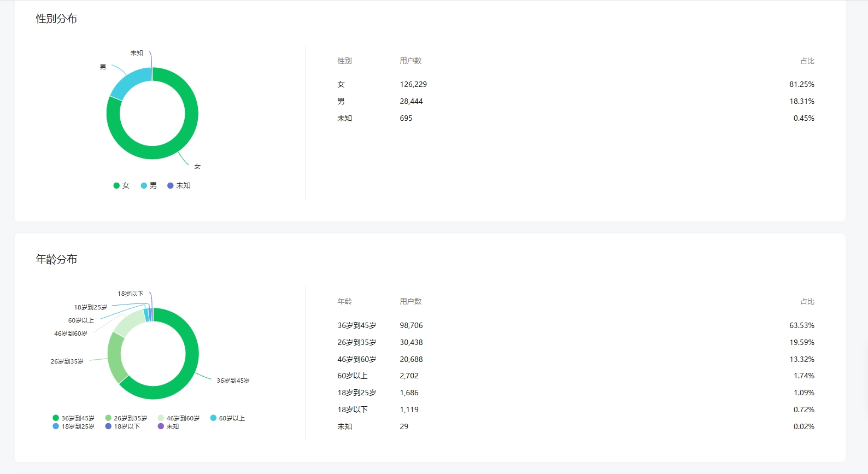Screen dimensions: 868x474
Task: Toggle the 女 legend item in gender chart
Action: (x=121, y=186)
